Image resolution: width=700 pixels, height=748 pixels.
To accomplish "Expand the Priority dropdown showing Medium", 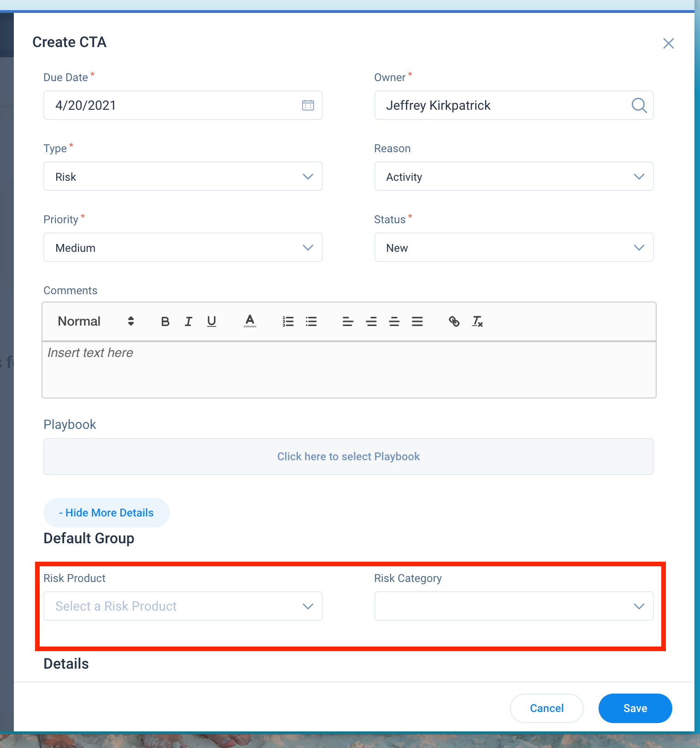I will [x=183, y=247].
